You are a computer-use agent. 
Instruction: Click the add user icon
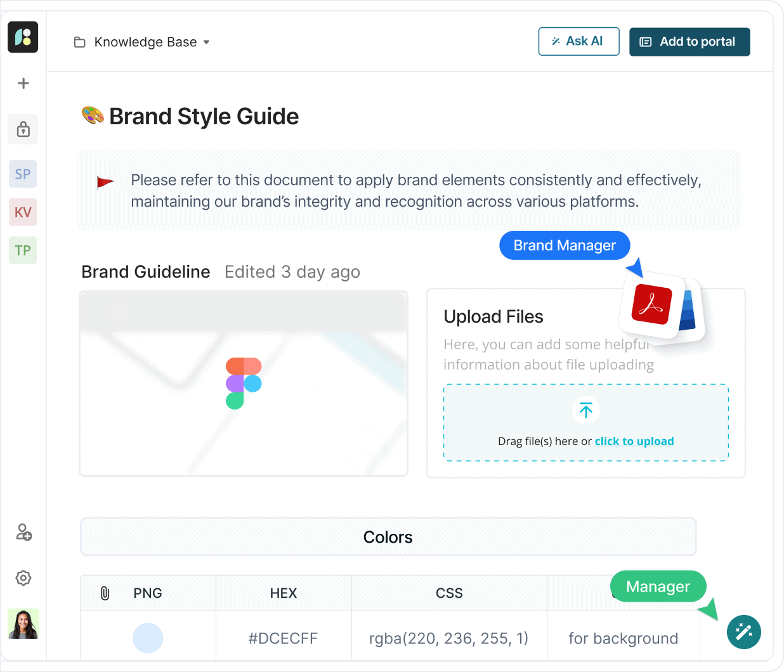(x=23, y=532)
